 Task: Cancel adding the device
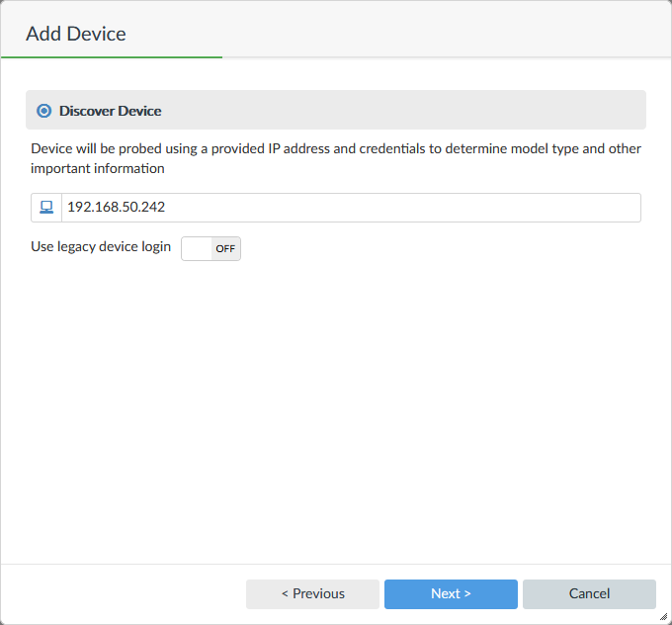[x=589, y=593]
